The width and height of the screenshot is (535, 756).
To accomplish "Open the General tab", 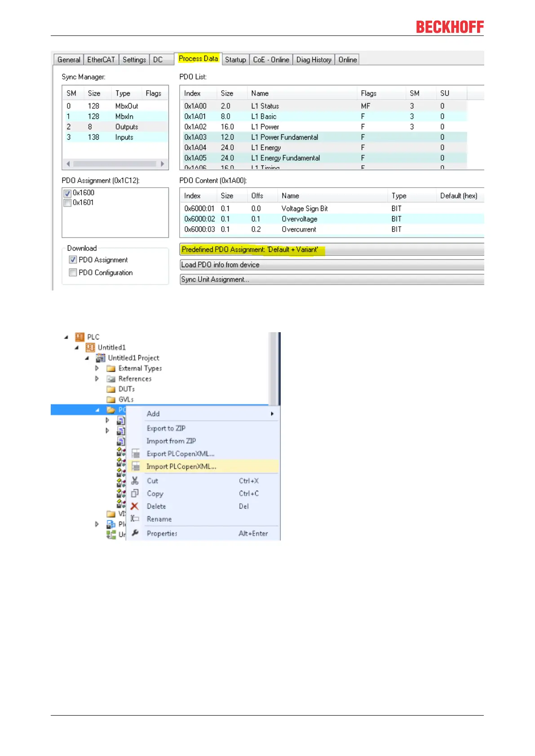I will tap(69, 60).
